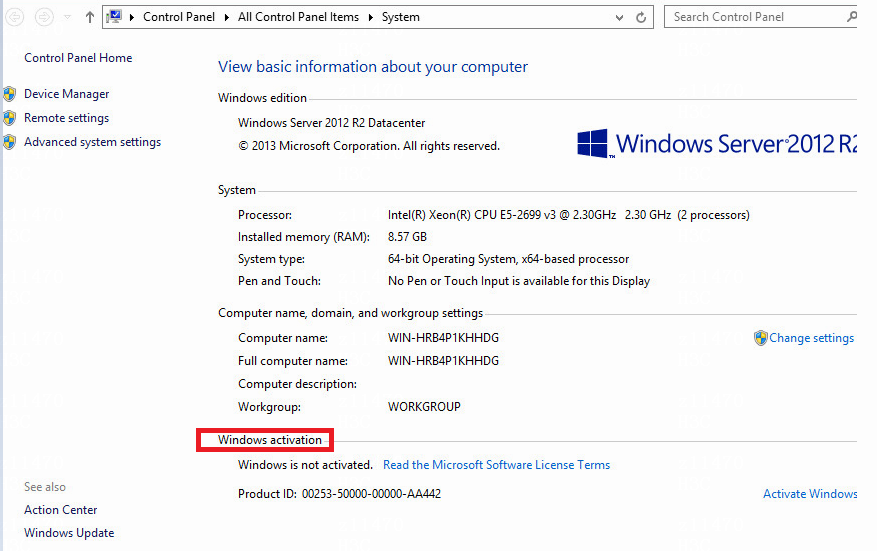The width and height of the screenshot is (877, 551).
Task: Select All Control Panel Items breadcrumb
Action: (x=298, y=17)
